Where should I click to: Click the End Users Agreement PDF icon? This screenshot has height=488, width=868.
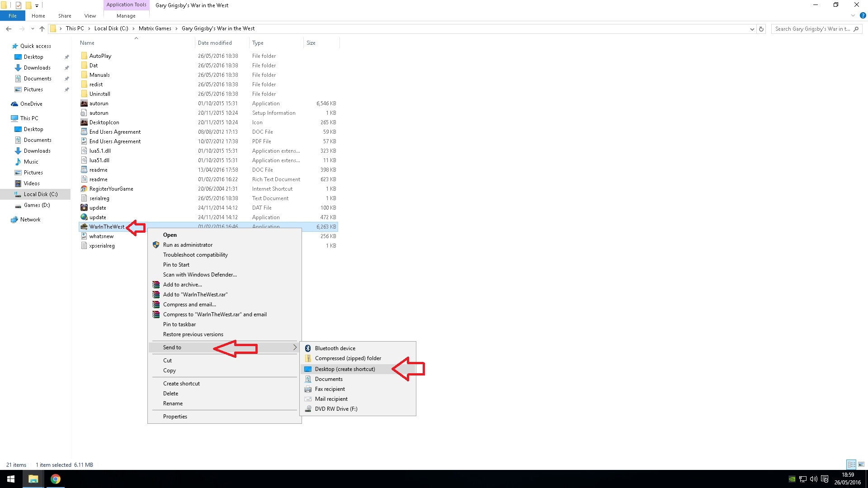coord(84,141)
